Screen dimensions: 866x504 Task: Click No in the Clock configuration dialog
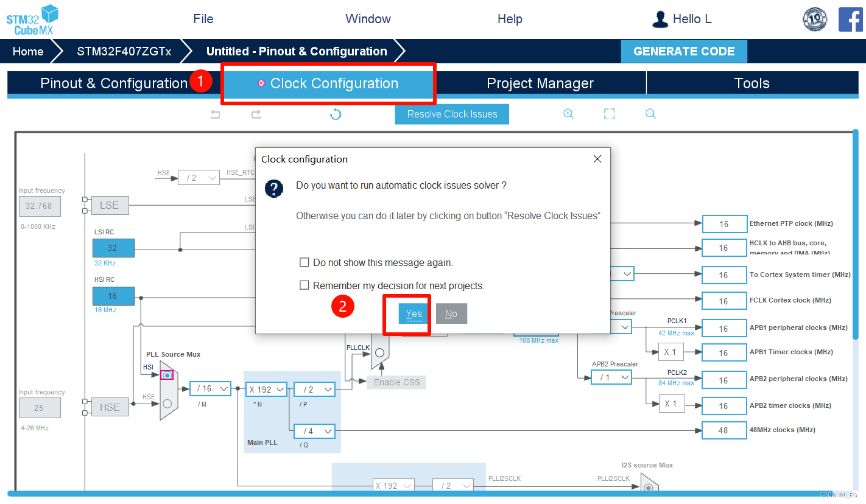pos(451,313)
